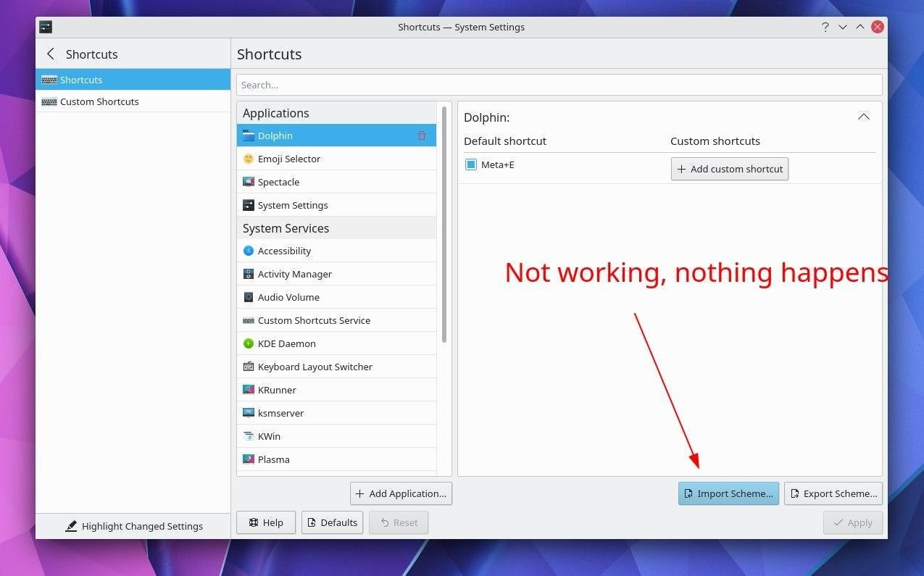Image resolution: width=924 pixels, height=576 pixels.
Task: Click the Spectacle app icon
Action: pyautogui.click(x=249, y=182)
